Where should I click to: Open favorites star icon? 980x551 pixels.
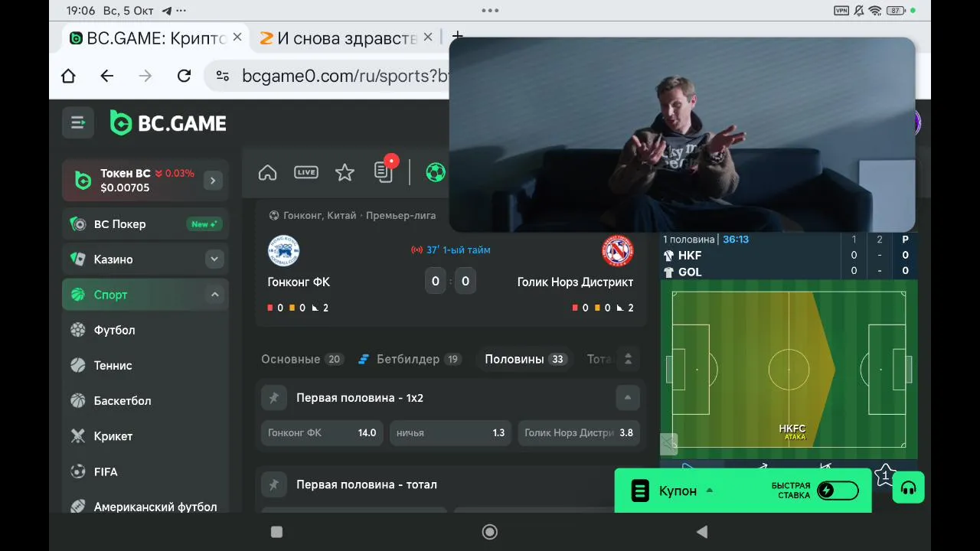point(345,172)
